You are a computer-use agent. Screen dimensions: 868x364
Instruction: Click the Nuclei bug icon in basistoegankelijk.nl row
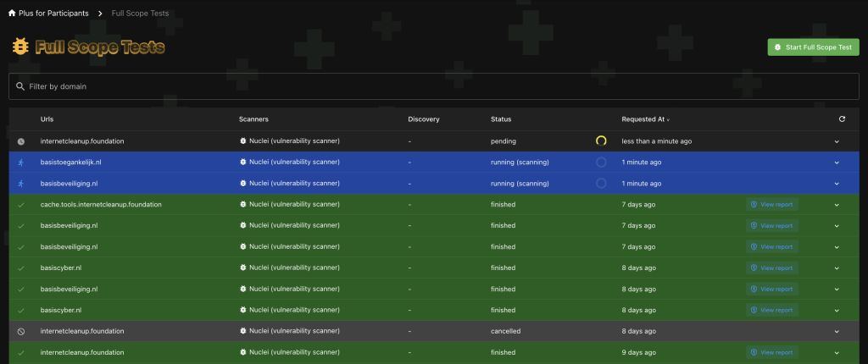point(242,162)
